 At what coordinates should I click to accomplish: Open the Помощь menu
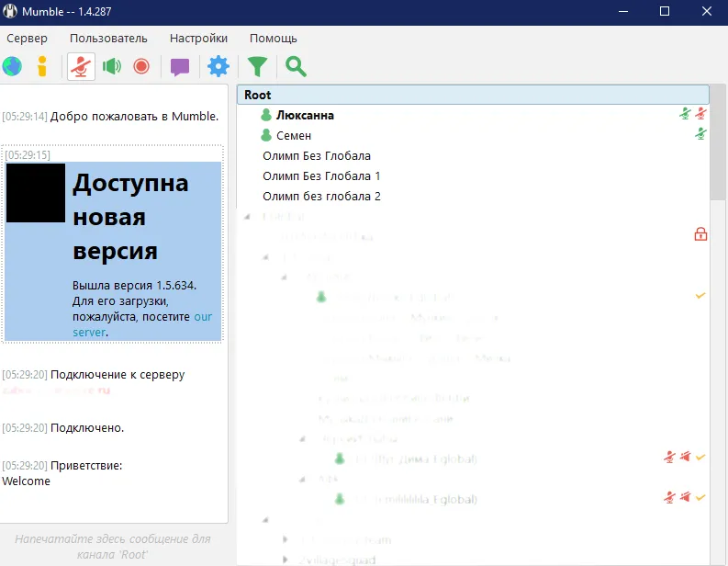point(273,38)
